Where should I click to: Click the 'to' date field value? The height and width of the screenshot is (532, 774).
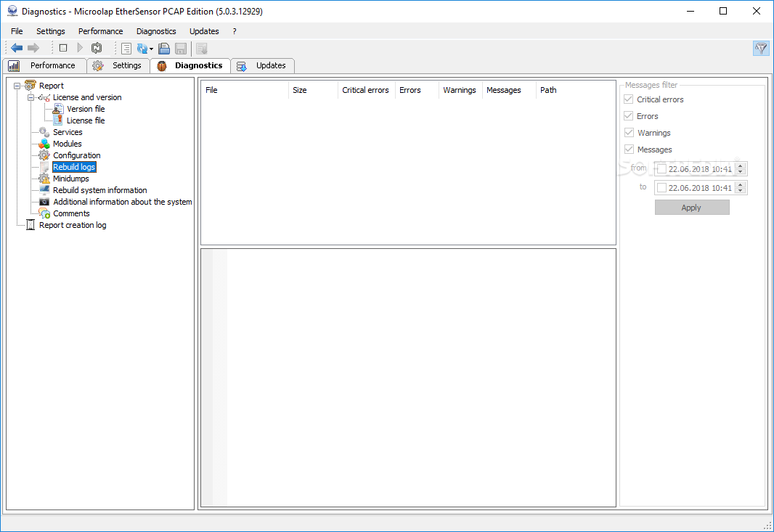pos(700,188)
